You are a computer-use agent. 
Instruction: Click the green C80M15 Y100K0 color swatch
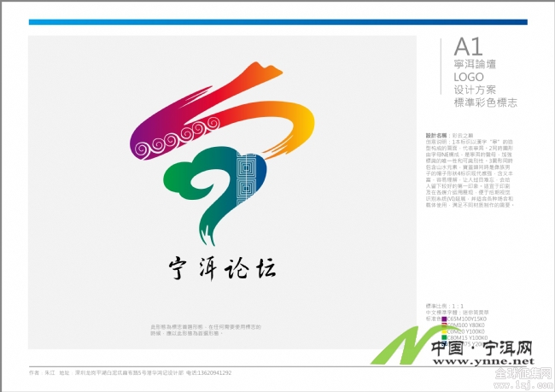[x=444, y=338]
